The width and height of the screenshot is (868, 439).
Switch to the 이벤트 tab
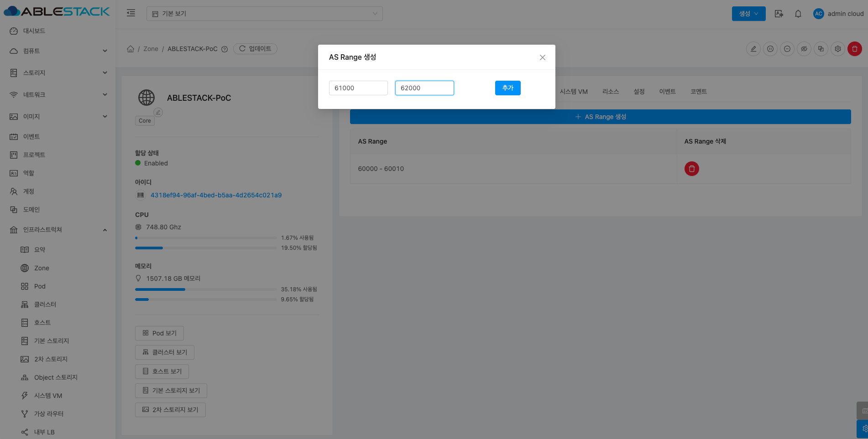pos(667,92)
